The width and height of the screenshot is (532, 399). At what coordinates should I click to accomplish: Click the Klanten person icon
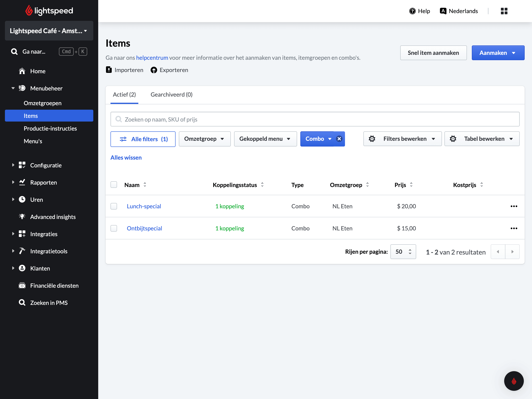coord(22,268)
